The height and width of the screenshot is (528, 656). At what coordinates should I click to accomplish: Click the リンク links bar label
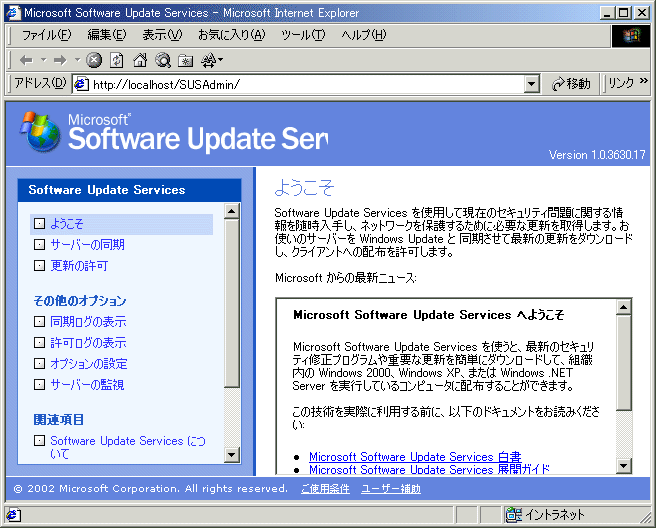(x=621, y=83)
